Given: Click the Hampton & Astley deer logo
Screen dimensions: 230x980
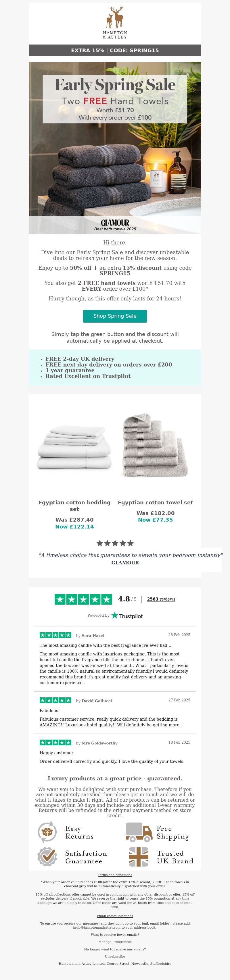Looking at the screenshot, I should pyautogui.click(x=115, y=22).
